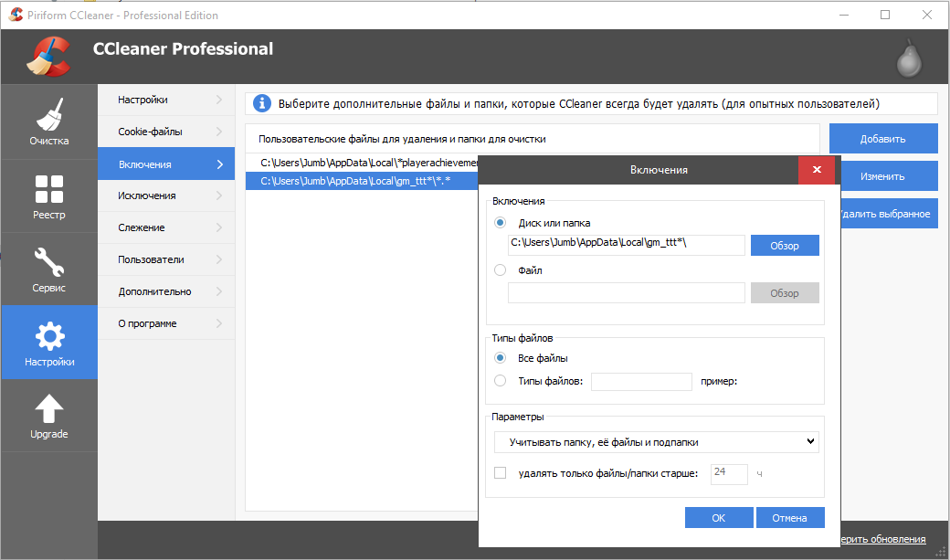The width and height of the screenshot is (950, 560).
Task: Open О программе page
Action: click(x=166, y=323)
